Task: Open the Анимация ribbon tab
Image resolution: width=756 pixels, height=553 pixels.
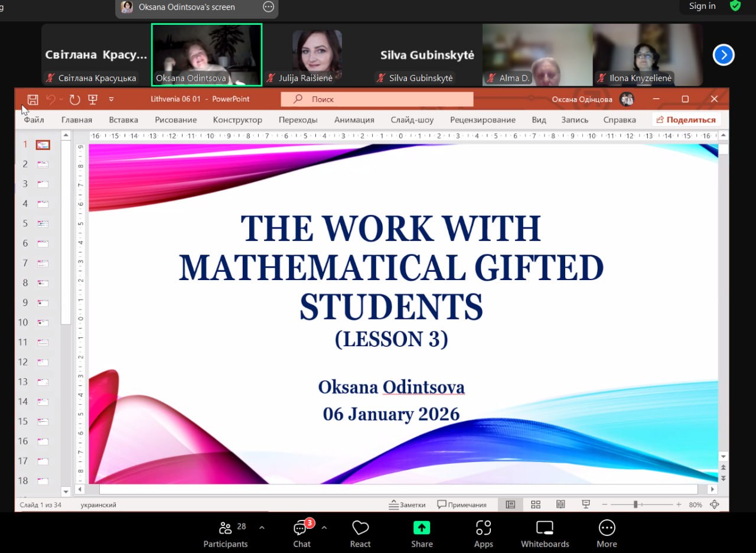Action: (354, 120)
